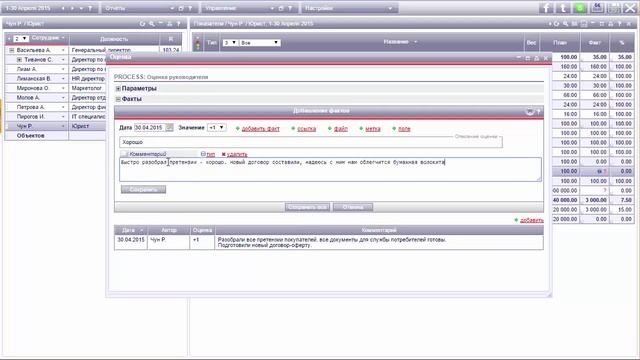This screenshot has width=640, height=360.
Task: Click the добавить факт link
Action: 260,129
